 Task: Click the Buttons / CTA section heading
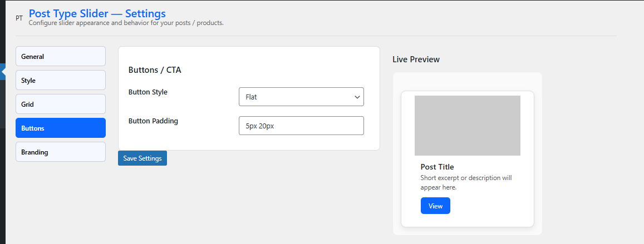(155, 70)
